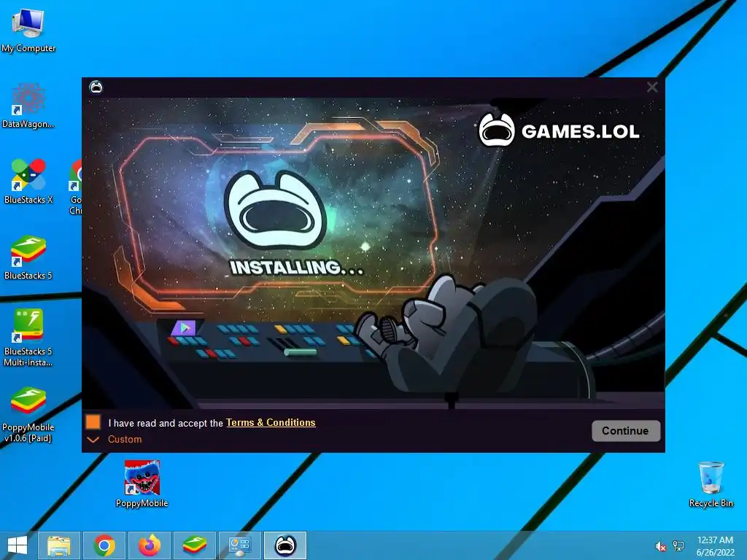Select the PoppyMobile Huggy Wuggy shortcut
747x560 pixels.
(142, 484)
